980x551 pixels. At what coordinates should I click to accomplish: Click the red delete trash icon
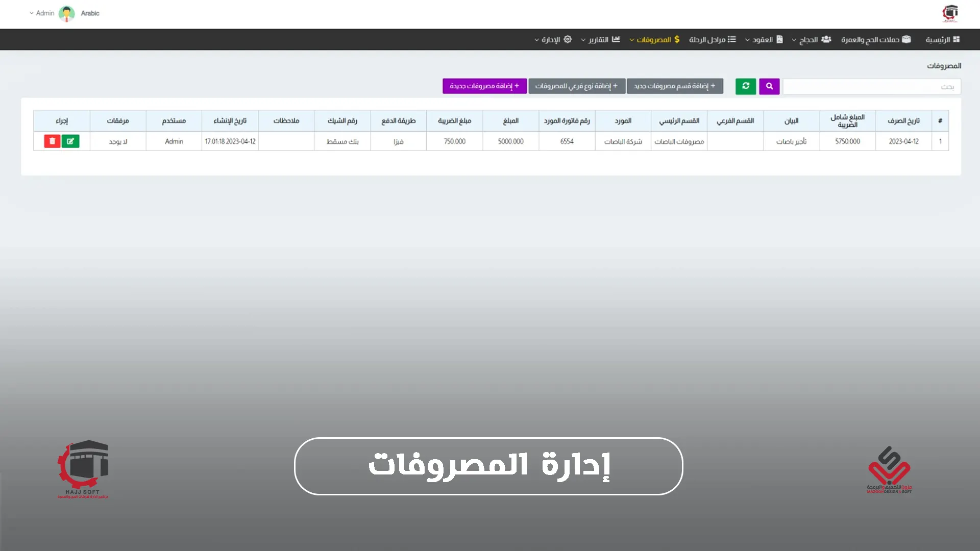point(52,141)
